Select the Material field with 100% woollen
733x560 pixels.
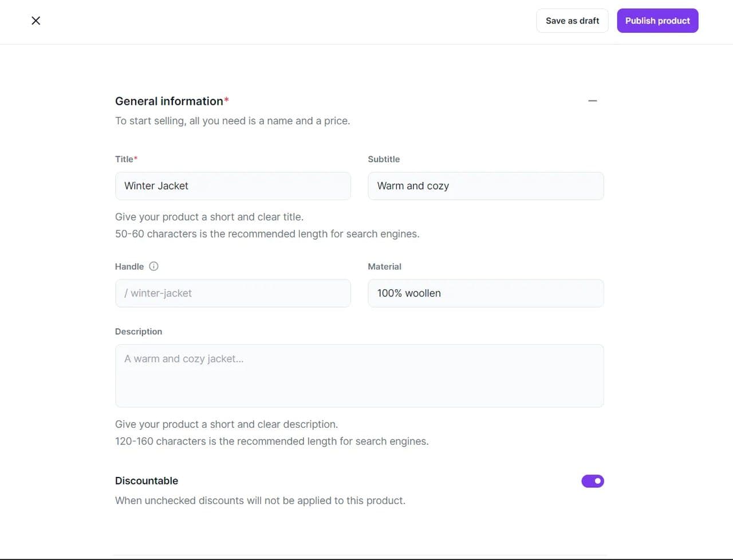(486, 293)
